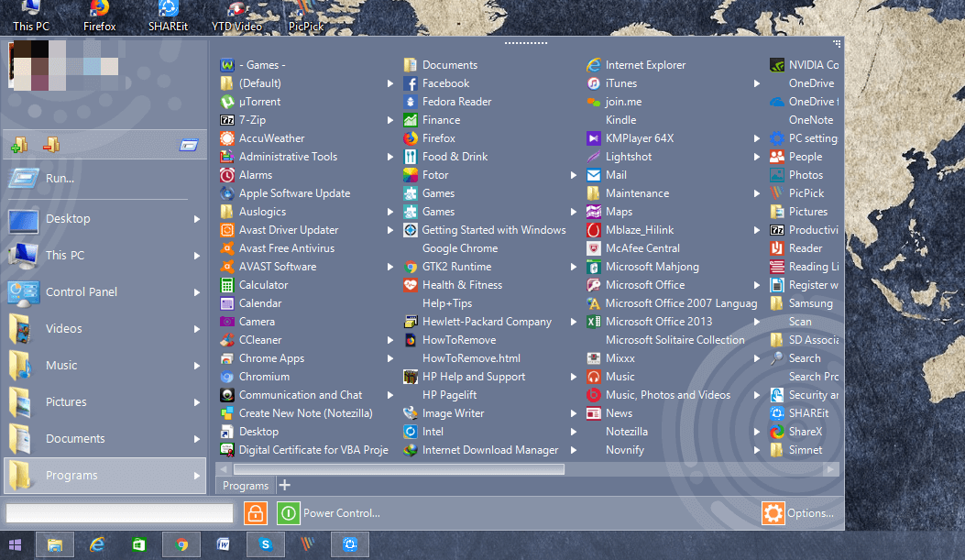Open Music in the left sidebar

104,366
